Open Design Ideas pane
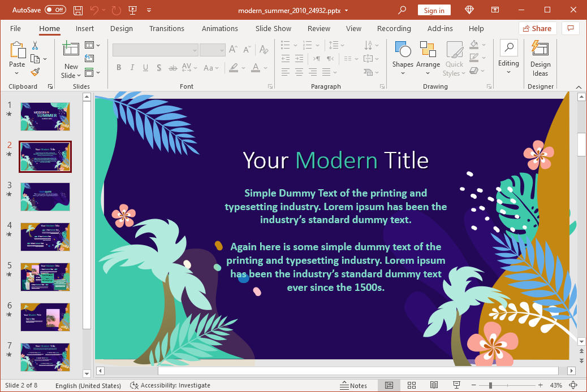This screenshot has height=392, width=587. pyautogui.click(x=540, y=58)
